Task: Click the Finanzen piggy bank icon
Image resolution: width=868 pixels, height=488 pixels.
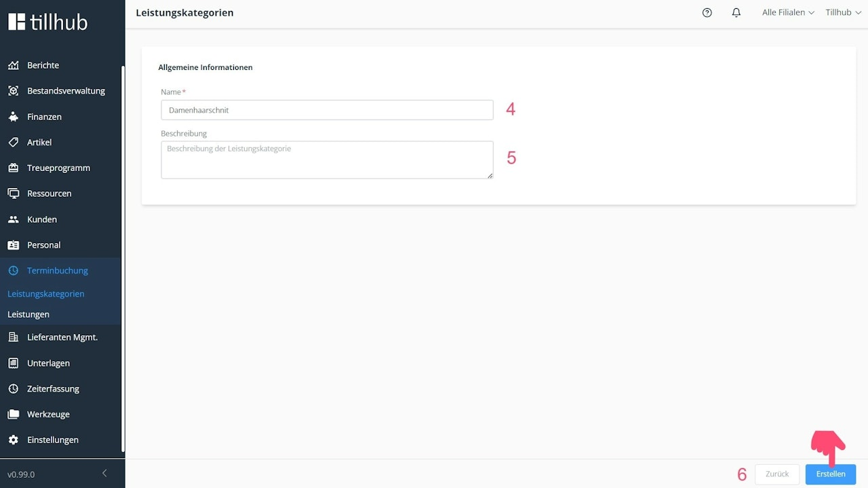Action: [x=13, y=117]
